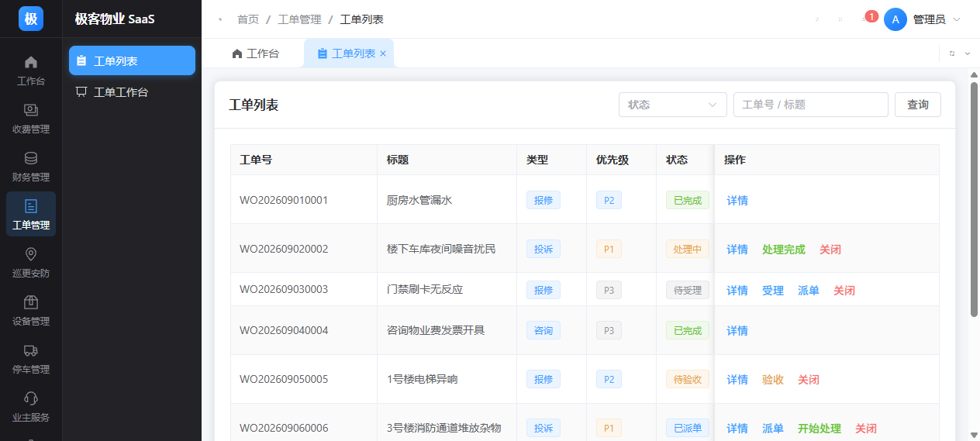This screenshot has width=980, height=441.
Task: Open the 业主服务 sidebar module
Action: [31, 407]
